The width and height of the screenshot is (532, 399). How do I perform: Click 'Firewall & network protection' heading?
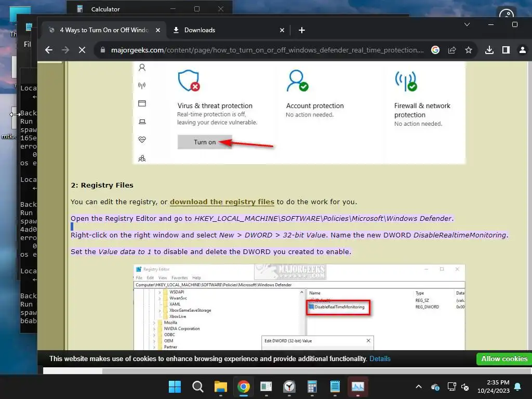click(x=422, y=110)
